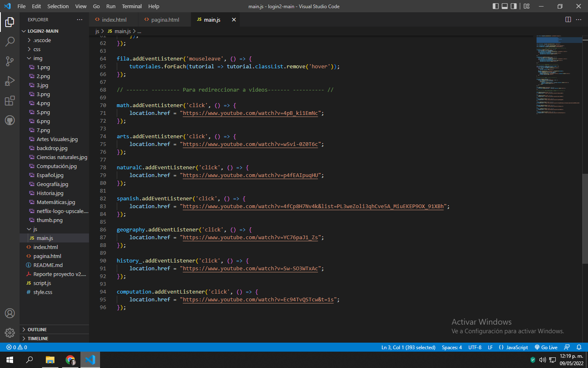The image size is (588, 368).
Task: Open the Run and Debug view
Action: click(10, 81)
